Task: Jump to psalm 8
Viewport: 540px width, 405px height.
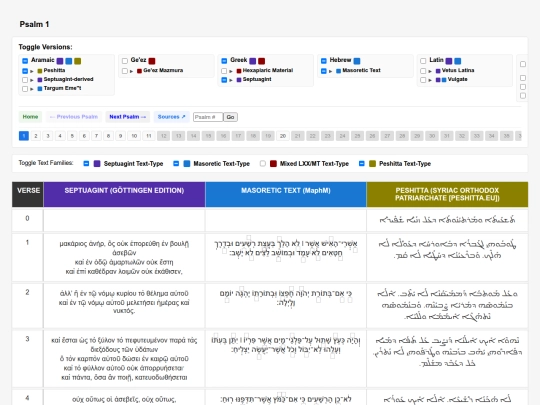Action: [108, 136]
